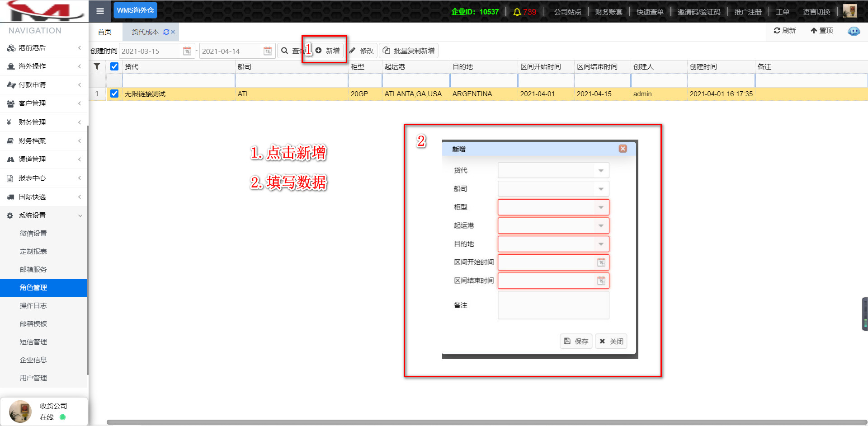Click the 国际快递 truck icon
The width and height of the screenshot is (868, 426).
pos(10,197)
